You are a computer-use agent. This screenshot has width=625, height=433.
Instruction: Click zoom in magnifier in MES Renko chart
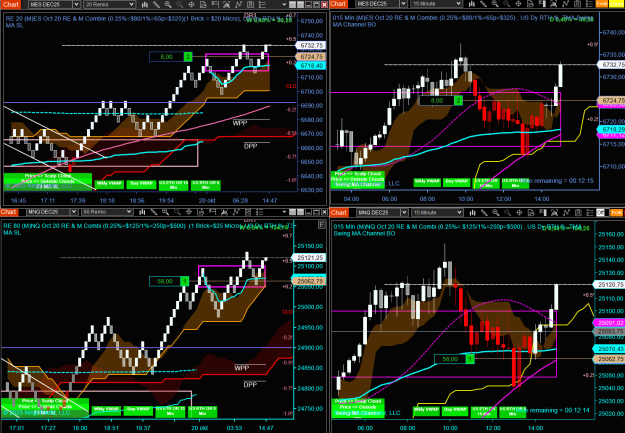click(168, 4)
